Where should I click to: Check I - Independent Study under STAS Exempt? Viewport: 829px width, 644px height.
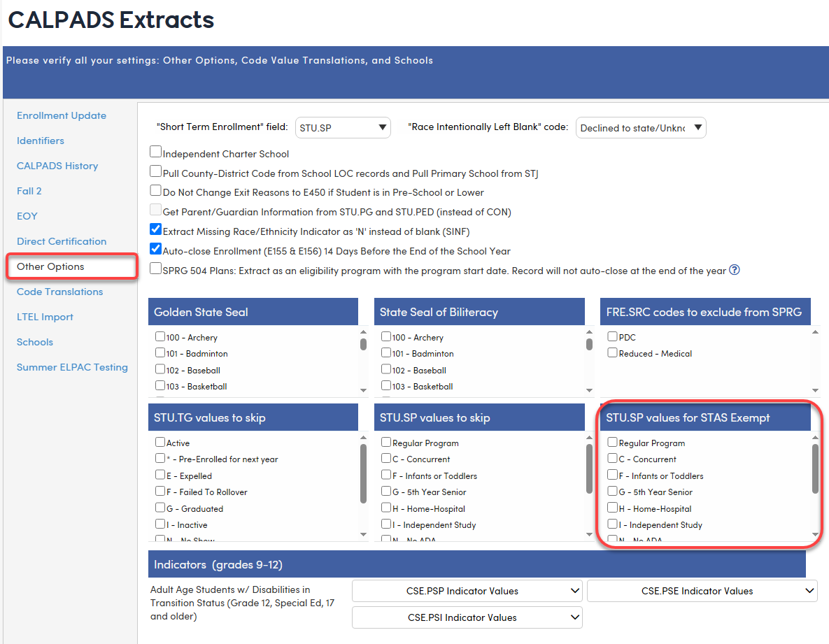tap(612, 524)
